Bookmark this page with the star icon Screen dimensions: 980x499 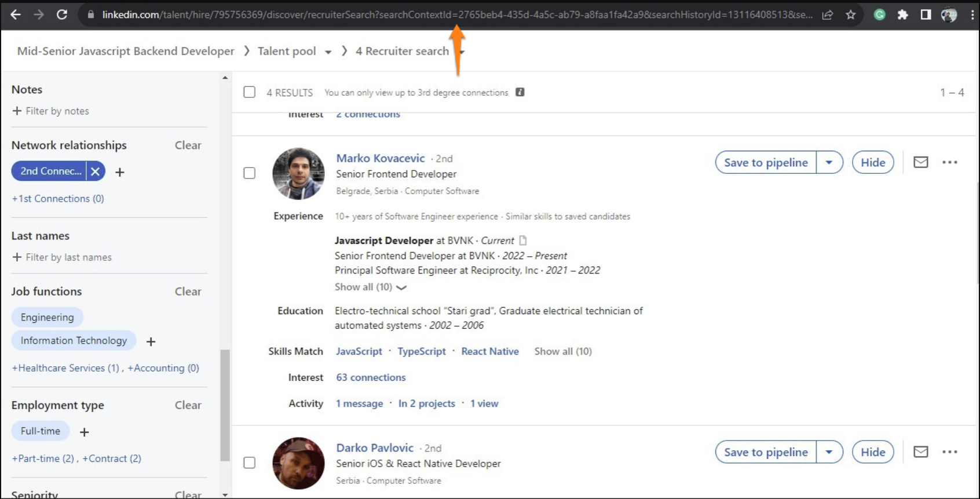(x=850, y=15)
